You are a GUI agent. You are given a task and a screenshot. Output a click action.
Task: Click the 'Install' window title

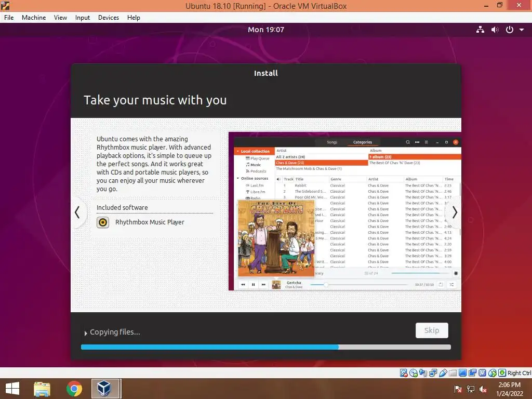(x=266, y=73)
